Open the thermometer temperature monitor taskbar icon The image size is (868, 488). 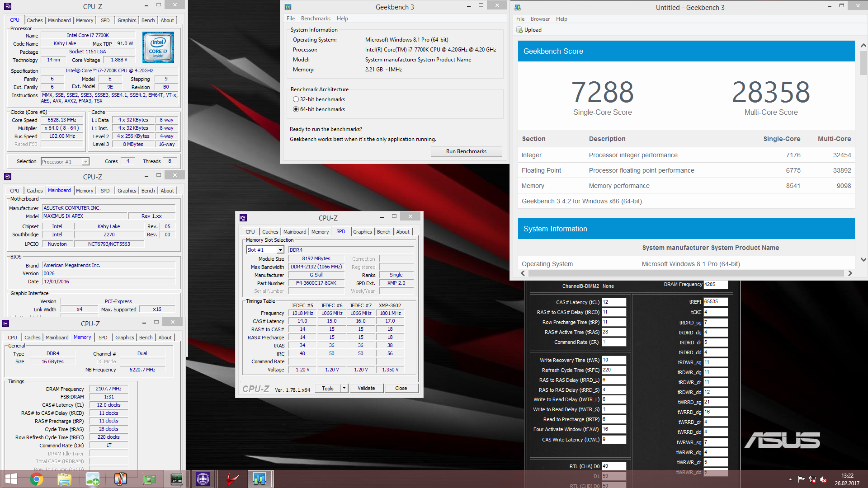120,479
